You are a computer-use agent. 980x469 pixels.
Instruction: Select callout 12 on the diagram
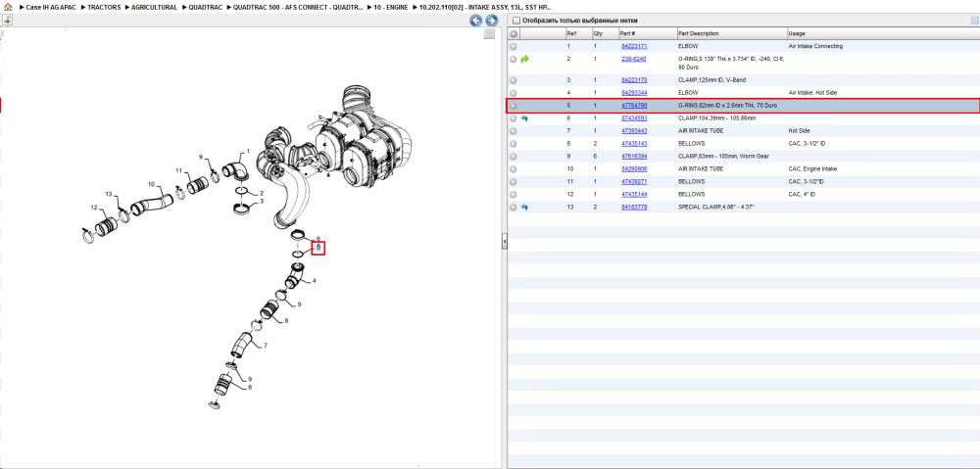[94, 208]
